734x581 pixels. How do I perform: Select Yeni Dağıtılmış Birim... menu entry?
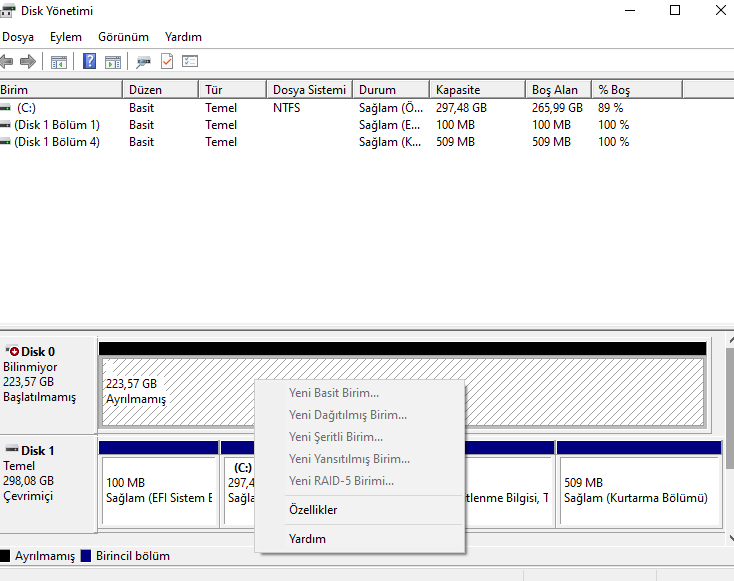tap(360, 415)
